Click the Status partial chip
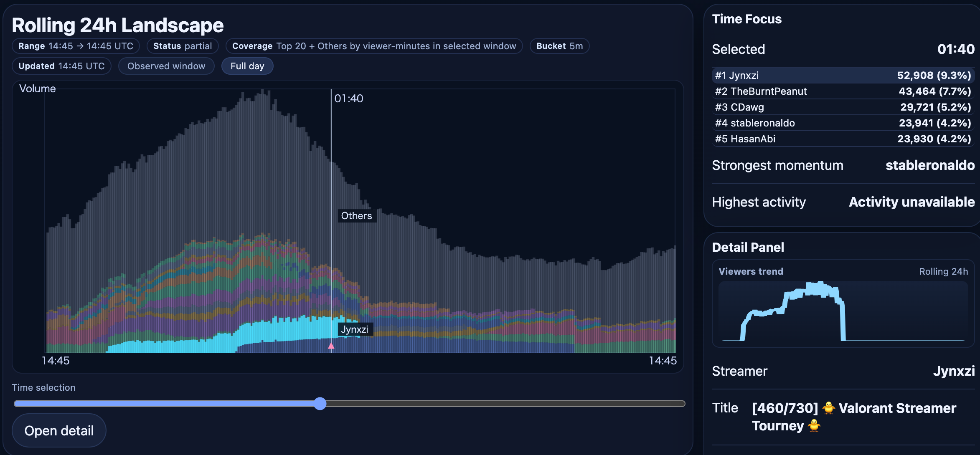Screen dimensions: 980x455 [x=183, y=46]
